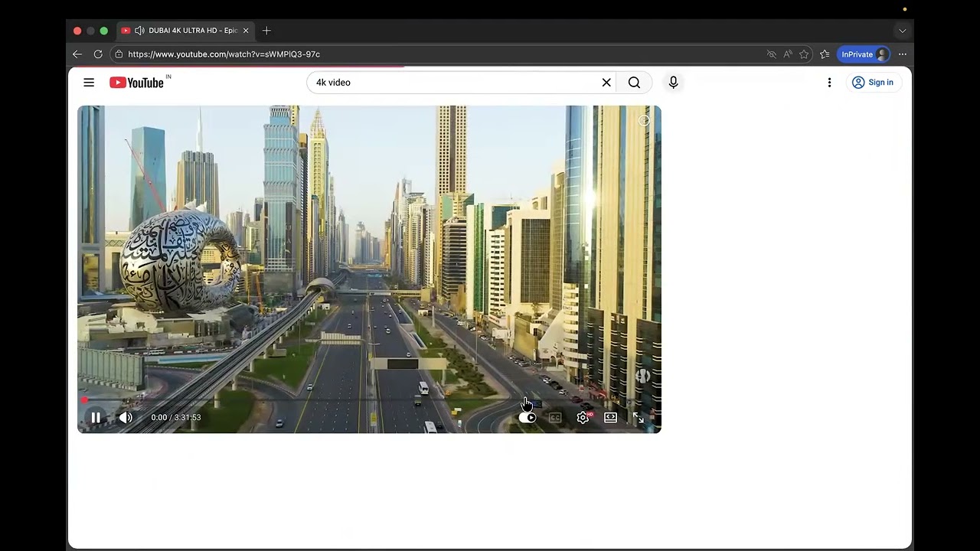Pause the Dubai video
The height and width of the screenshot is (551, 980).
96,417
